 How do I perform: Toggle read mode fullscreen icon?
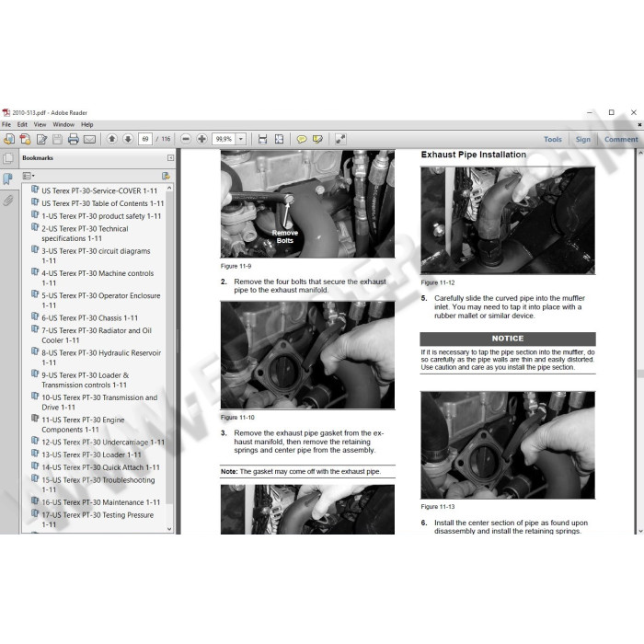pos(340,139)
